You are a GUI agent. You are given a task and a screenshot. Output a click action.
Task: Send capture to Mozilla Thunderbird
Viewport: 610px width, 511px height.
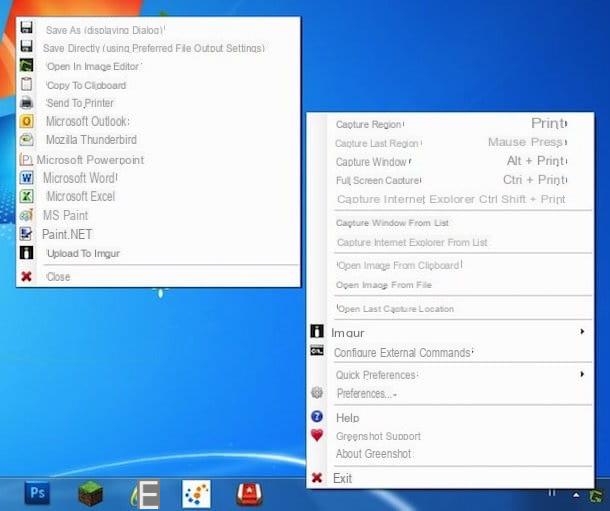pyautogui.click(x=91, y=140)
